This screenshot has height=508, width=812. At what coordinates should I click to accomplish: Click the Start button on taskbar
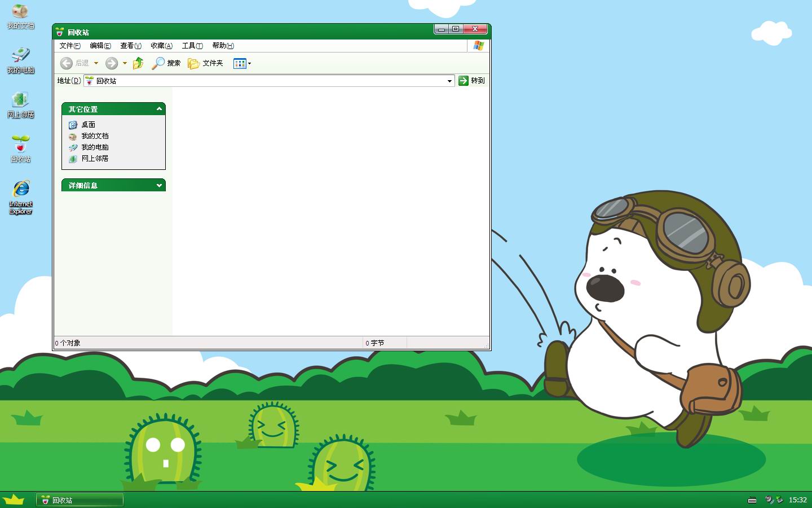(14, 500)
